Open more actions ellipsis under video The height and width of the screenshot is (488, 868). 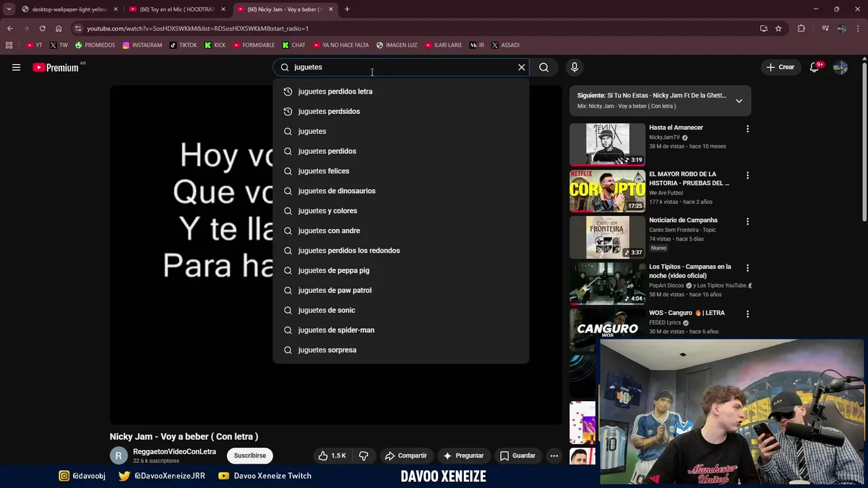(x=554, y=455)
